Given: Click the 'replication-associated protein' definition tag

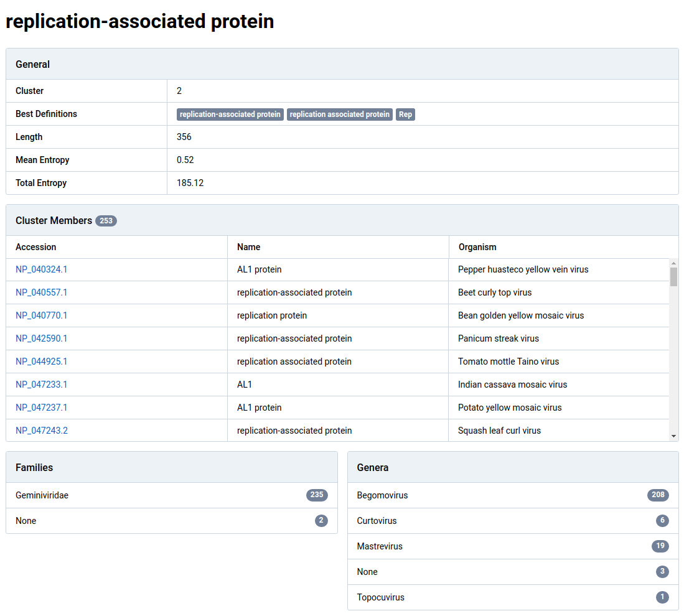Looking at the screenshot, I should pyautogui.click(x=230, y=114).
